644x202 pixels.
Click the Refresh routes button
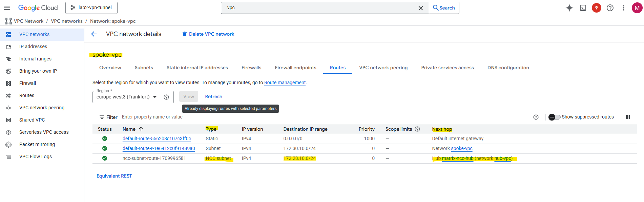click(213, 96)
